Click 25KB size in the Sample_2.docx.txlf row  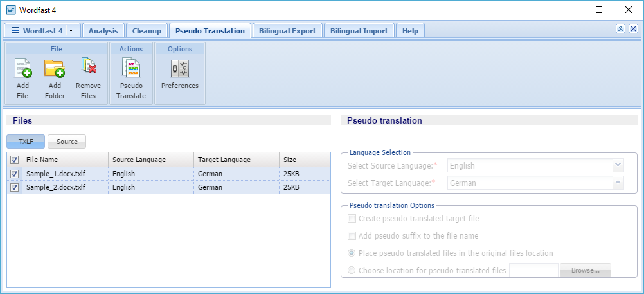(x=291, y=187)
